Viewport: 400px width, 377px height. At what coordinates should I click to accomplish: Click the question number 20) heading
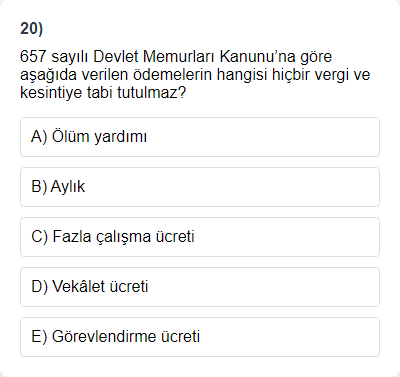(x=31, y=28)
